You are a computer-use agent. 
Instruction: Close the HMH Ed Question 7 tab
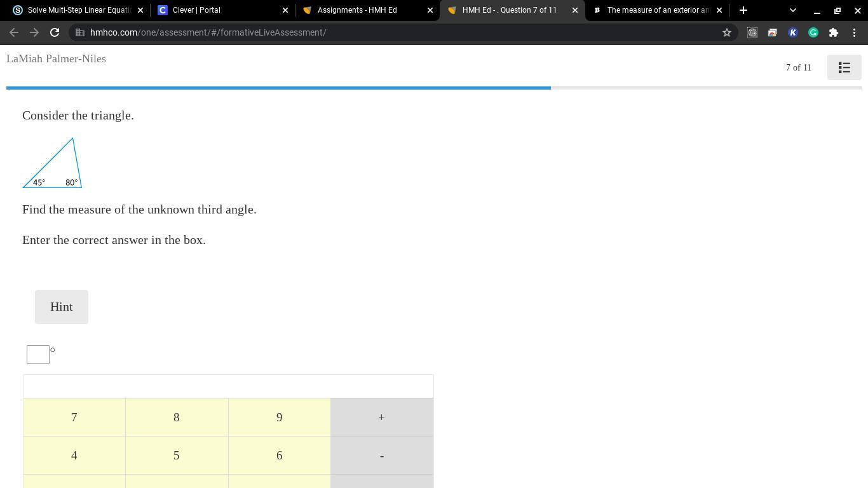tap(575, 10)
